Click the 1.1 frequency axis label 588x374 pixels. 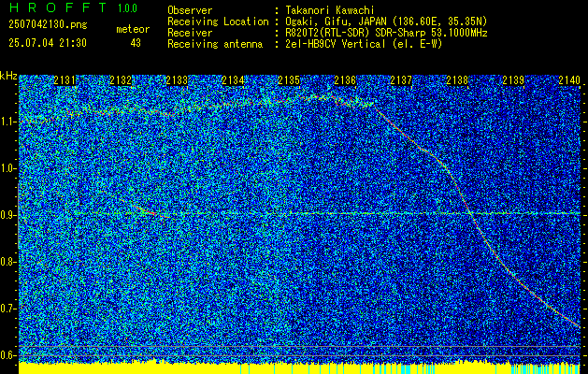pos(8,122)
